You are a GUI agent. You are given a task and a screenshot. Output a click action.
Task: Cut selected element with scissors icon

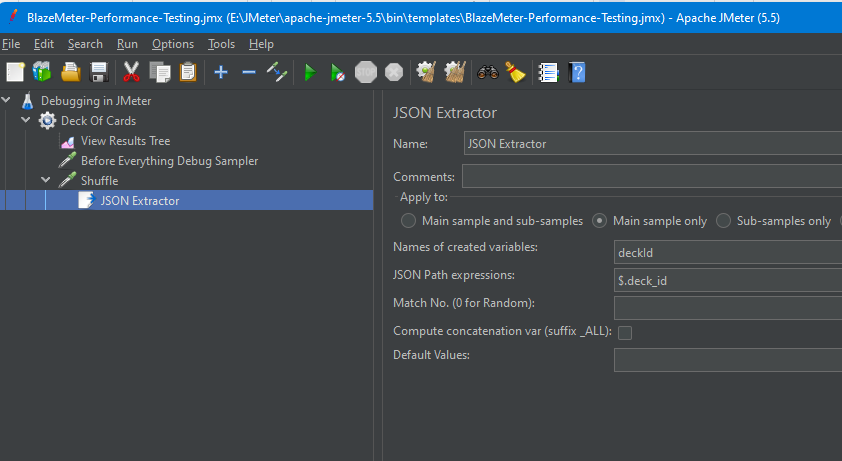(x=131, y=72)
